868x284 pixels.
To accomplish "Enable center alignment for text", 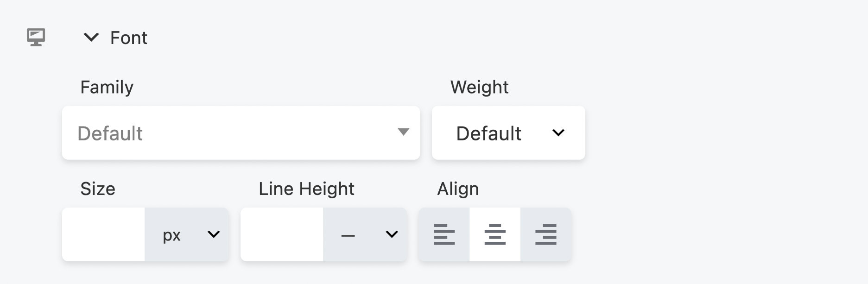I will (x=495, y=234).
